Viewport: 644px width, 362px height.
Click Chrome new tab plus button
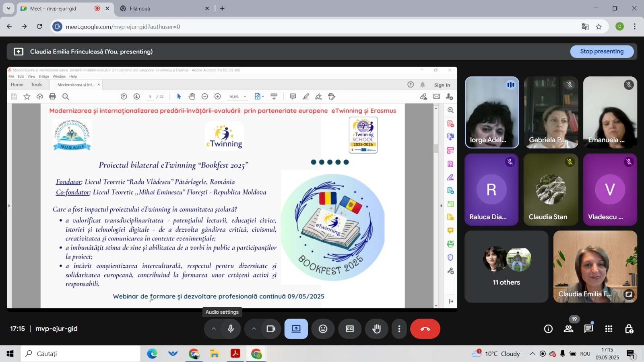pos(222,8)
